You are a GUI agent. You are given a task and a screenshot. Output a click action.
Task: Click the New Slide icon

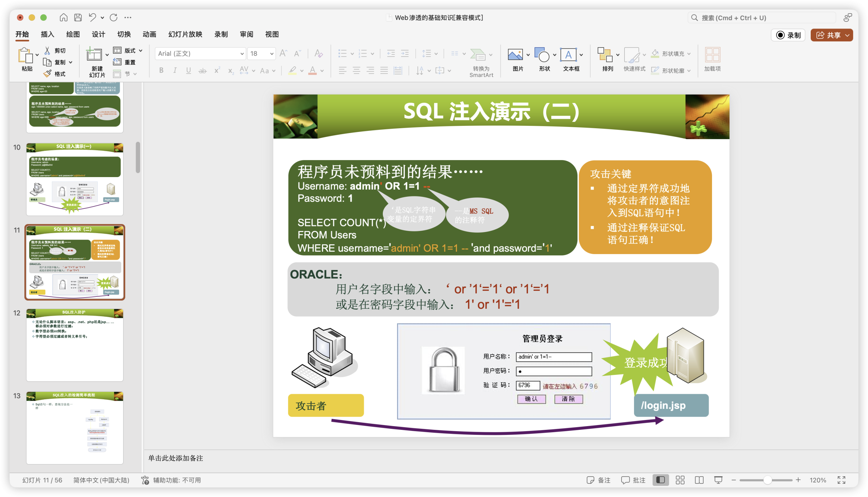[x=94, y=55]
